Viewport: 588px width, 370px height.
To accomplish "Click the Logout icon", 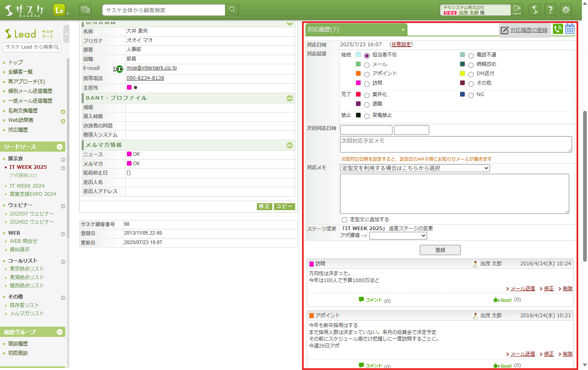I will pyautogui.click(x=517, y=9).
